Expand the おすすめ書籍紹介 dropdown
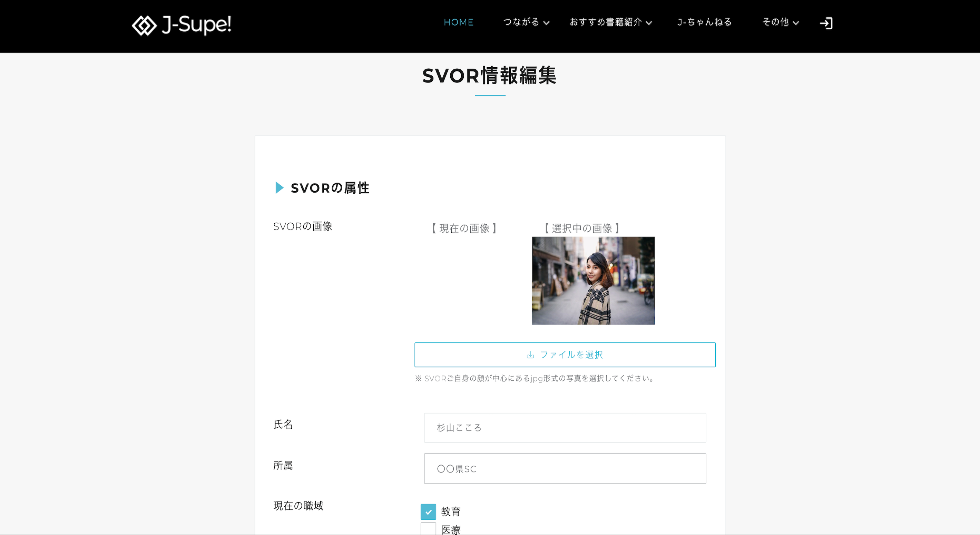 [x=649, y=23]
